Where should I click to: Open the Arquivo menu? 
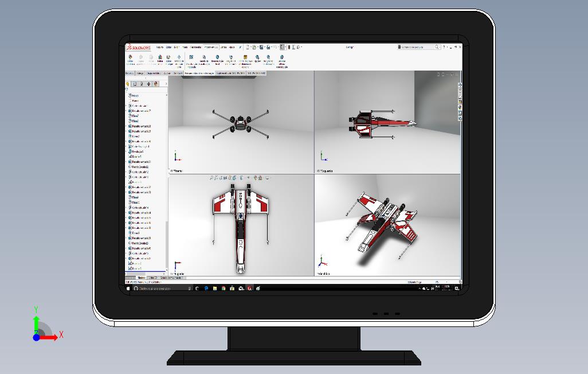tap(160, 47)
